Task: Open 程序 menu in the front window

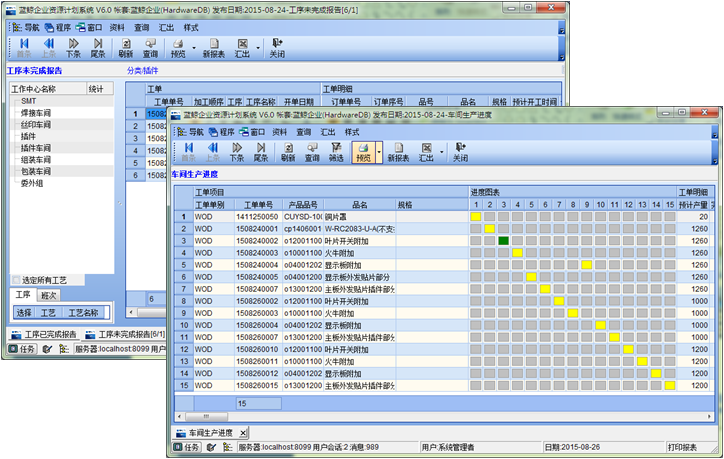Action: (222, 132)
